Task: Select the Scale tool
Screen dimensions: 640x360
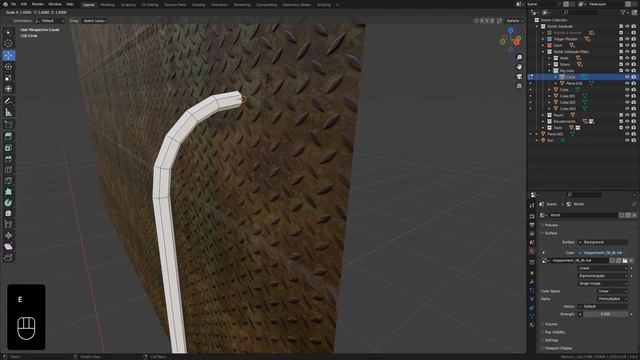Action: pos(9,78)
